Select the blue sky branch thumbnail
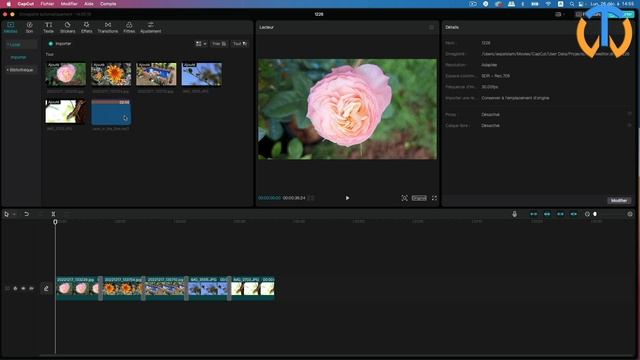This screenshot has width=640, height=360. [x=202, y=74]
